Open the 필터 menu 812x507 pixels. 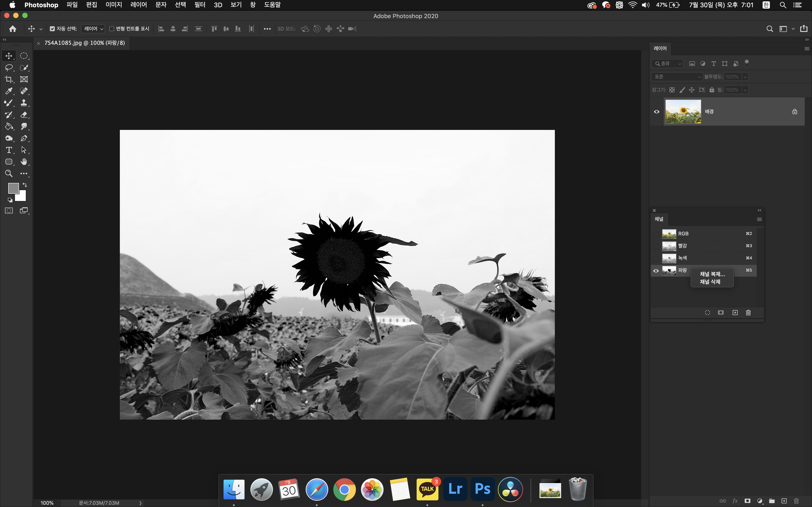tap(200, 5)
